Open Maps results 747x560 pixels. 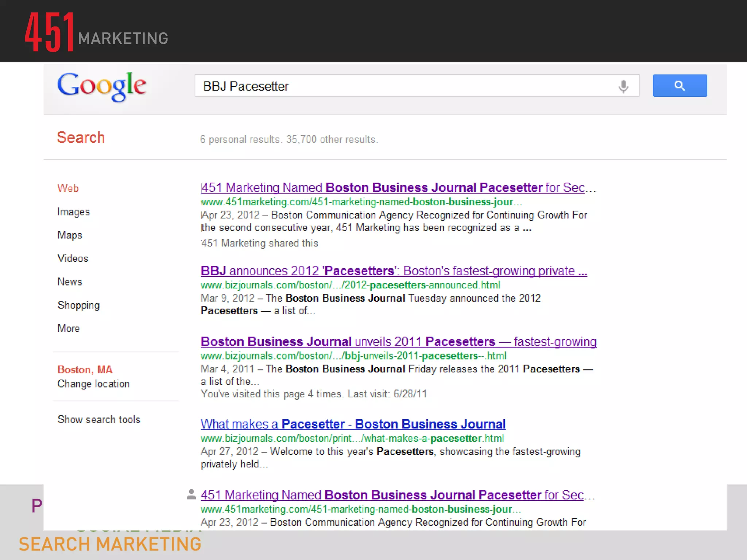click(x=70, y=235)
